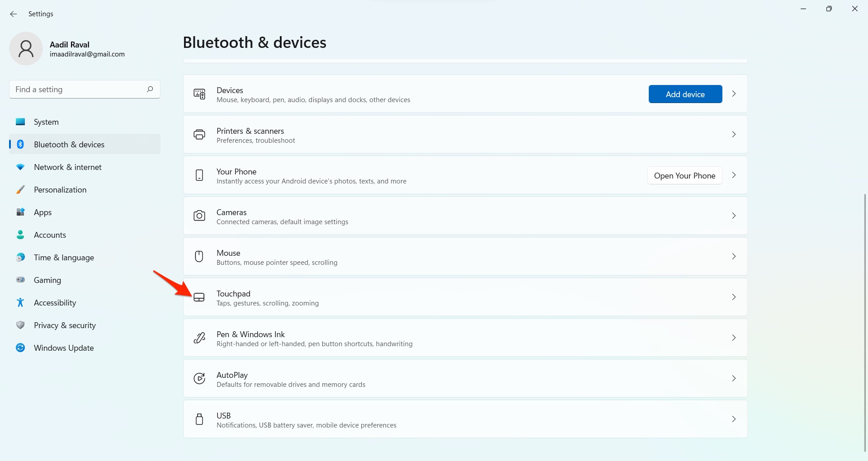The image size is (868, 461).
Task: Click the Touchpad icon
Action: [199, 297]
